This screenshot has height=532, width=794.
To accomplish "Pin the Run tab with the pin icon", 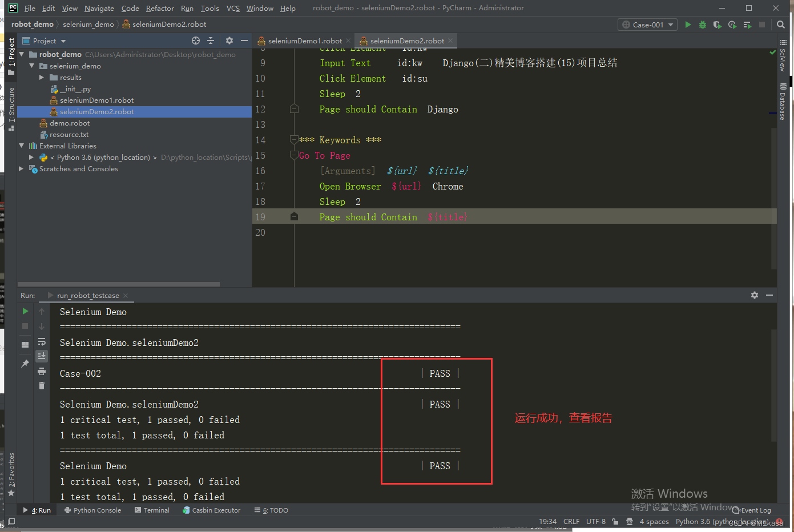I will 25,364.
